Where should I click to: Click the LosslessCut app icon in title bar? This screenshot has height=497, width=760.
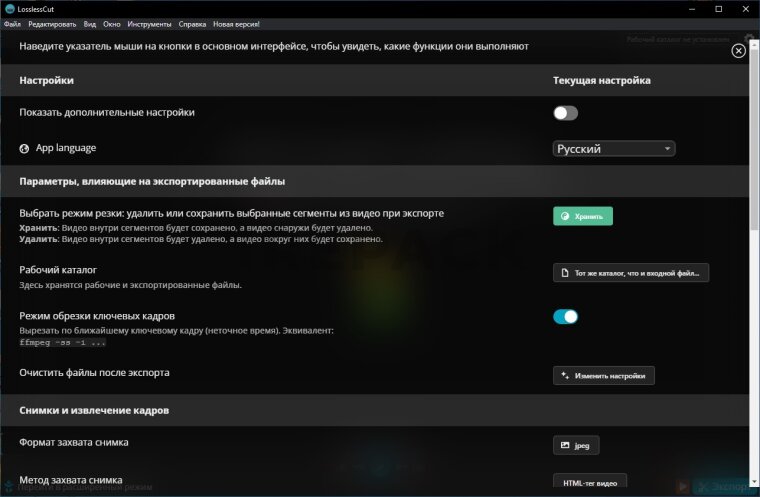(9, 8)
